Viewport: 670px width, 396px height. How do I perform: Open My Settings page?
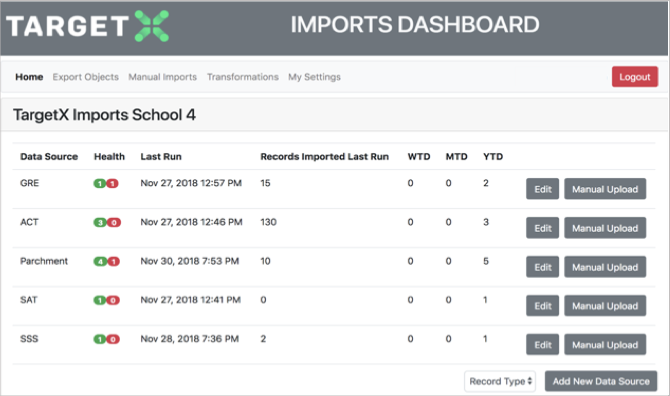(x=314, y=77)
